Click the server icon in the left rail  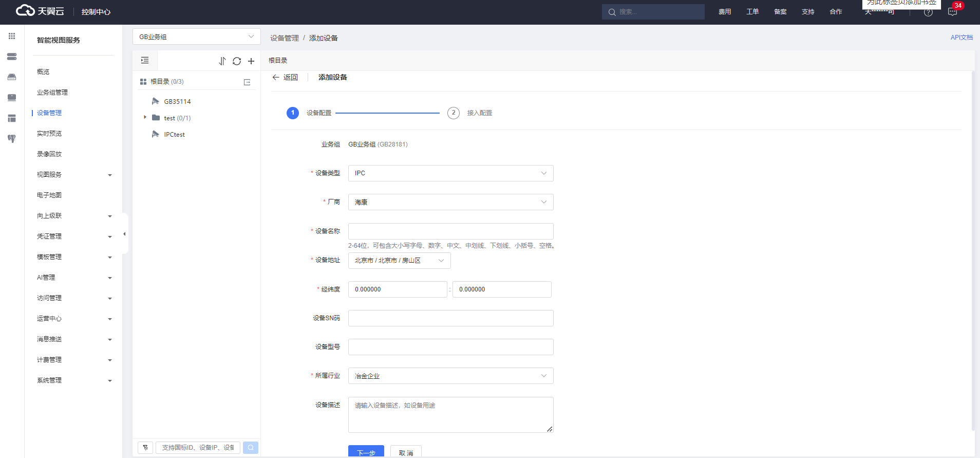(x=12, y=57)
